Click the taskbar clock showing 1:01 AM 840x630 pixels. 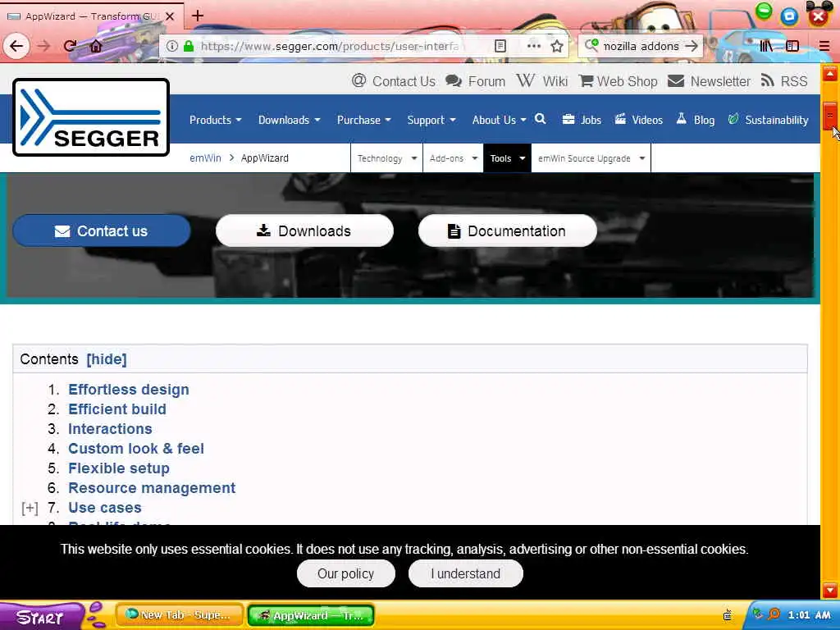pos(809,615)
